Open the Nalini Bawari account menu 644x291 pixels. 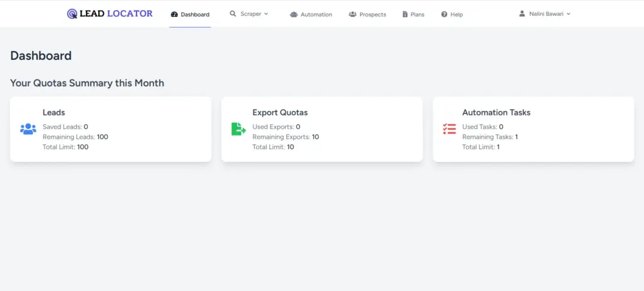click(545, 14)
